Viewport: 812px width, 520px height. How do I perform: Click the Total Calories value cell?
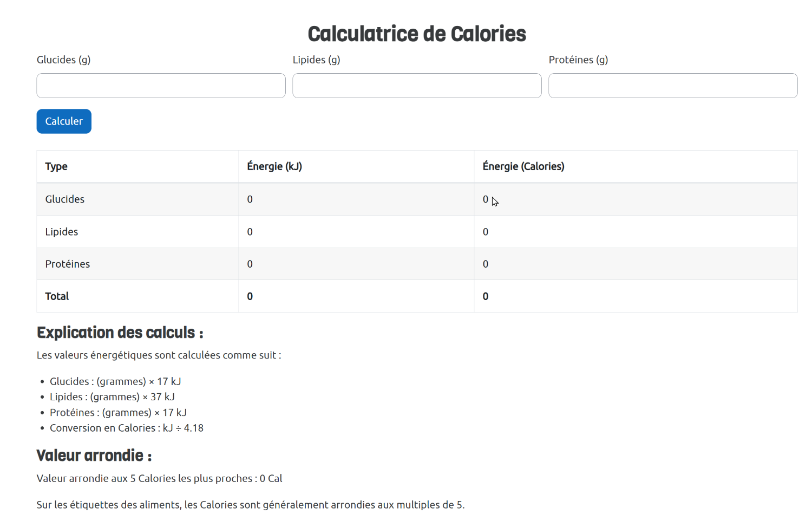[x=486, y=296]
